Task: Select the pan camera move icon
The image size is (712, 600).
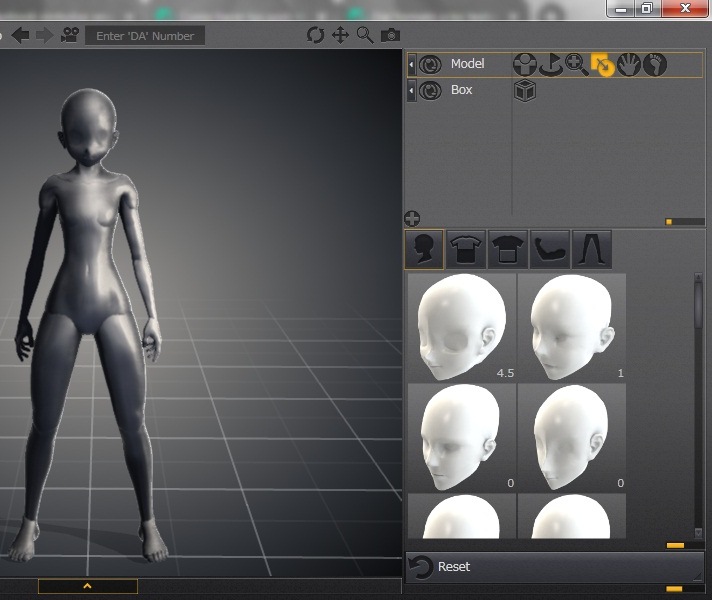Action: coord(340,35)
